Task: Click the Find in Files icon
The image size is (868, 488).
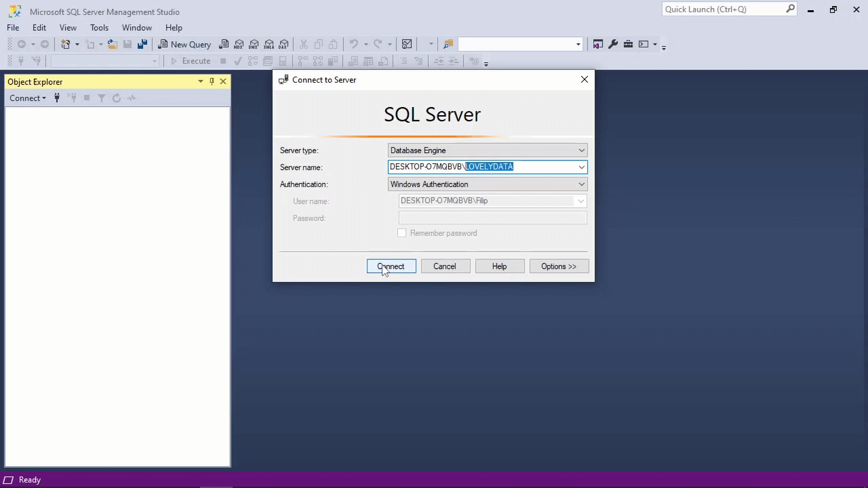Action: pyautogui.click(x=448, y=44)
